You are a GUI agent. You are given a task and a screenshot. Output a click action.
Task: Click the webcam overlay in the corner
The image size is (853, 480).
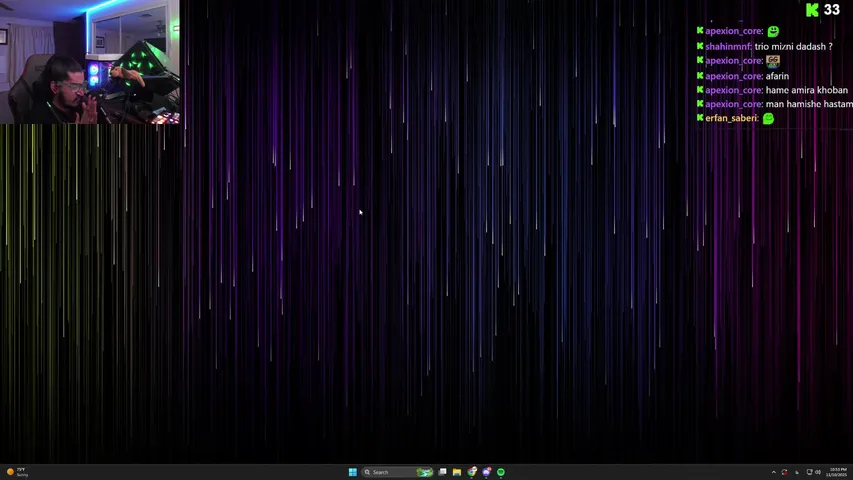click(x=90, y=62)
